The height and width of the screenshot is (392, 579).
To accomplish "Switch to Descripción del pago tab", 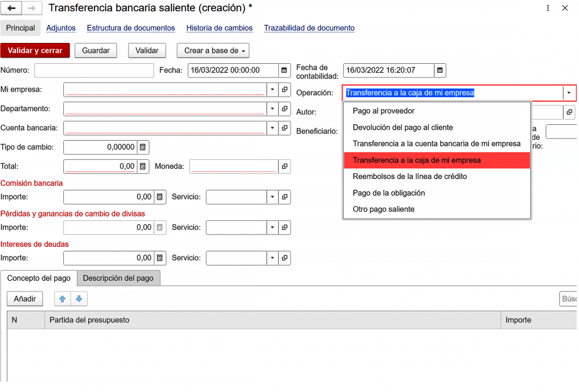I will (x=118, y=278).
